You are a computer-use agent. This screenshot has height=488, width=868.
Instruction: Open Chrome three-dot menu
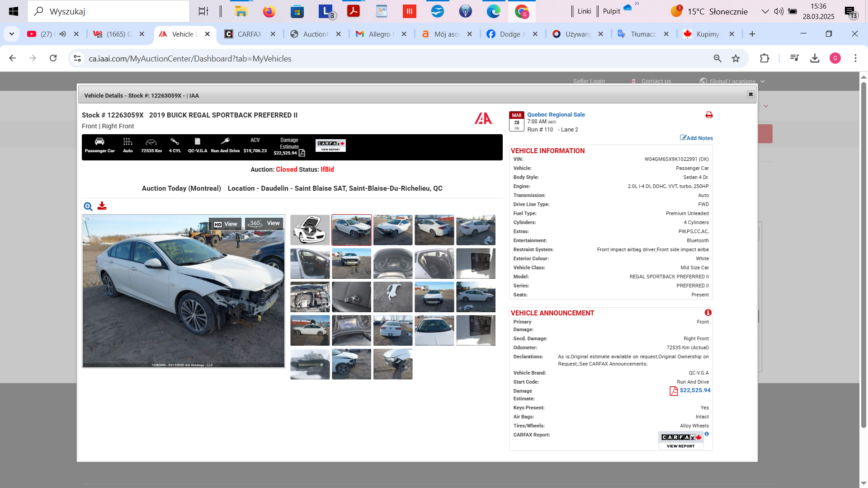[855, 58]
